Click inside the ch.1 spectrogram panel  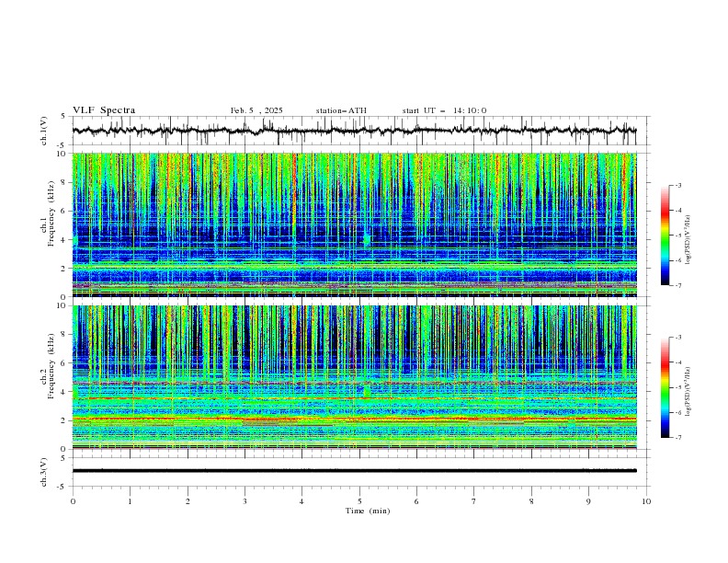354,224
